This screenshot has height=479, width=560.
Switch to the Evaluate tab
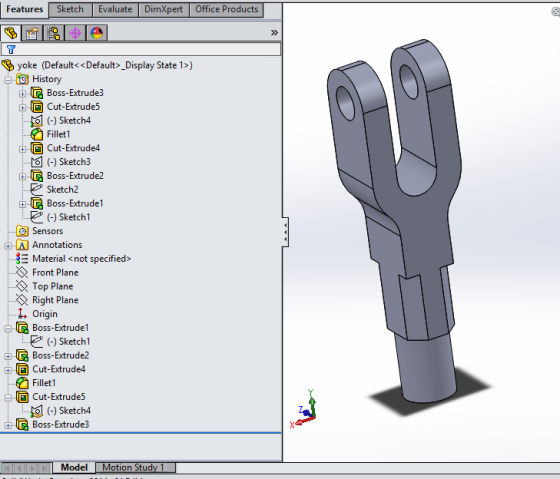pyautogui.click(x=115, y=9)
